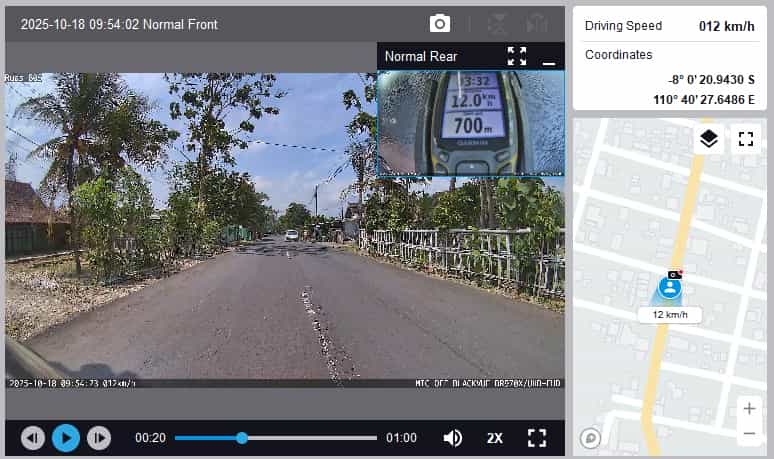Click the Normal Rear camera thumbnail
Viewport: 774px width, 459px height.
point(470,122)
